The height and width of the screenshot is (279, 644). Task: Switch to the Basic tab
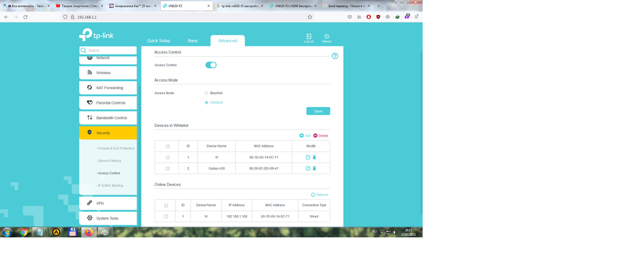(x=193, y=41)
